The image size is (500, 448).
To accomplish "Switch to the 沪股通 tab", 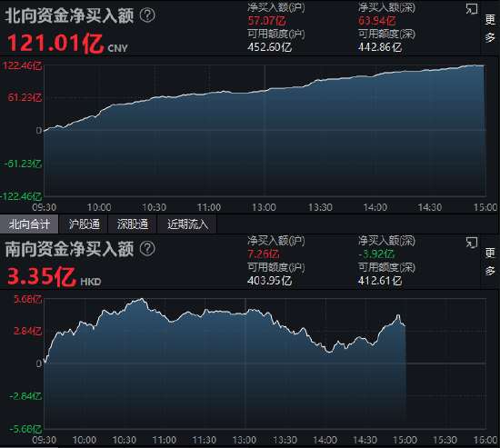I will [85, 224].
